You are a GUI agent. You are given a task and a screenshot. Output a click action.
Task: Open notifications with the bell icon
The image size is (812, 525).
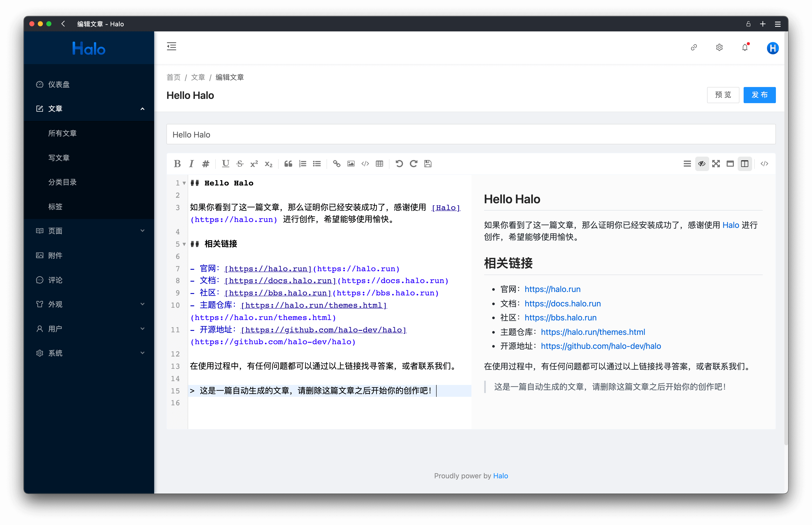pyautogui.click(x=745, y=47)
